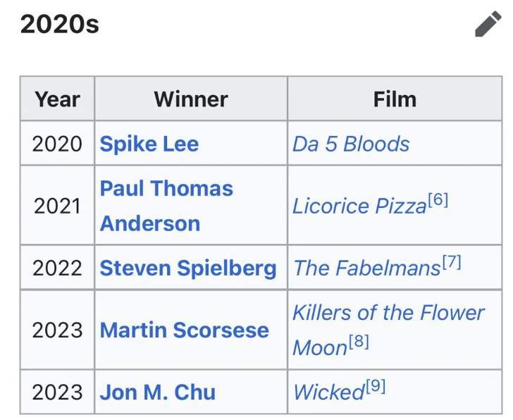Image resolution: width=513 pixels, height=420 pixels.
Task: Click the pencil edit icon for 2020s section
Action: (488, 24)
